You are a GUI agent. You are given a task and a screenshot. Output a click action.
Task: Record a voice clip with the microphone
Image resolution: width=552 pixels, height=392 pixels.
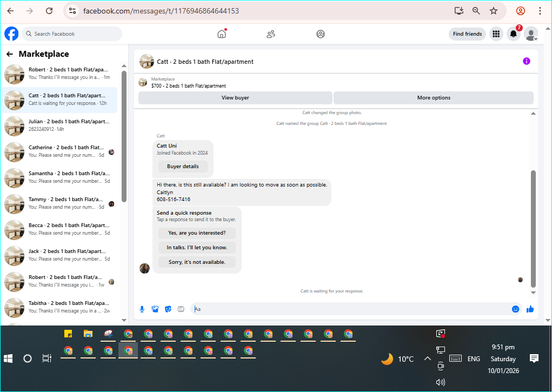(142, 309)
